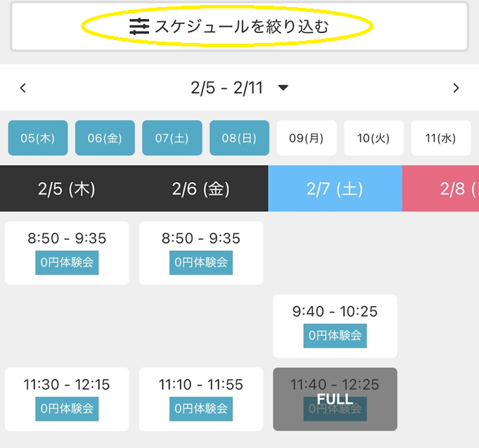This screenshot has width=479, height=448.
Task: Toggle the 06(金) day filter
Action: (105, 138)
